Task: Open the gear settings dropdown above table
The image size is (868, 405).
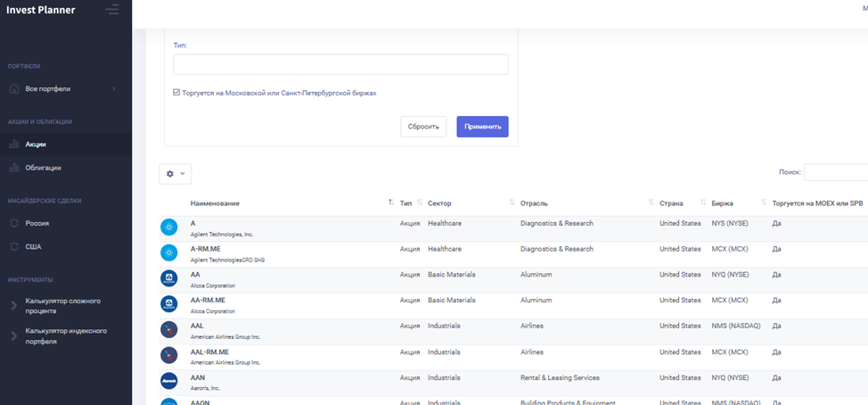Action: pyautogui.click(x=175, y=173)
